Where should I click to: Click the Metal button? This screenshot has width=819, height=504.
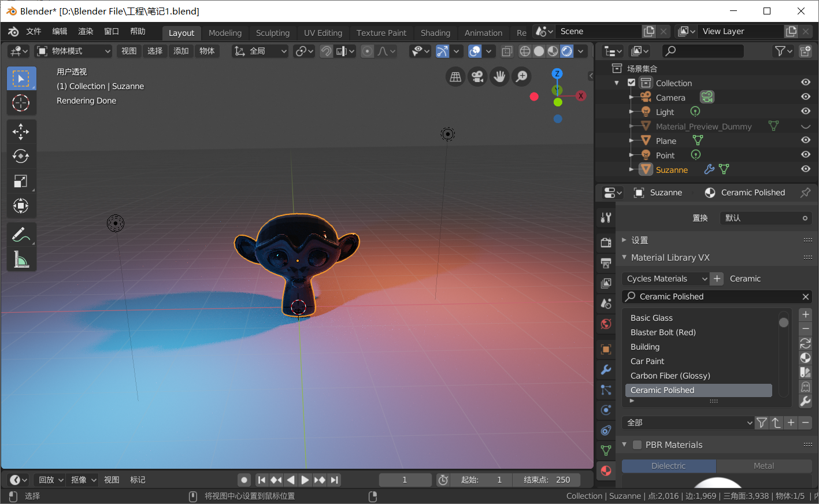tap(764, 466)
